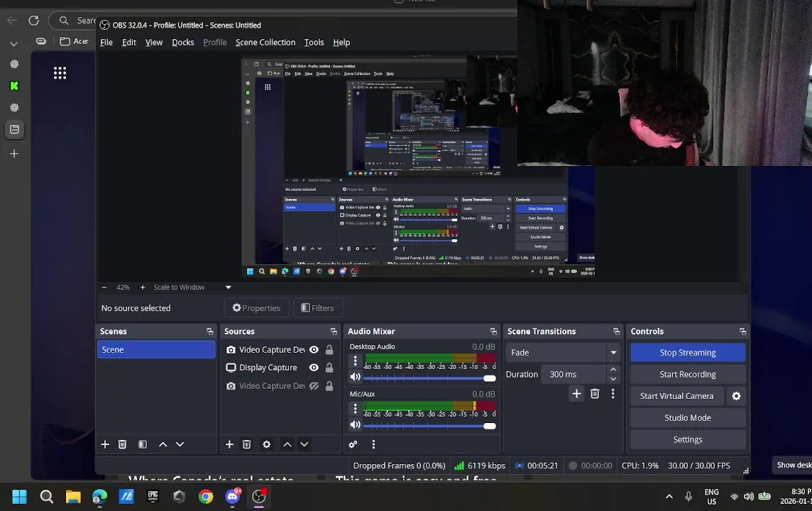Toggle lock on first Video Capture Device

point(329,350)
